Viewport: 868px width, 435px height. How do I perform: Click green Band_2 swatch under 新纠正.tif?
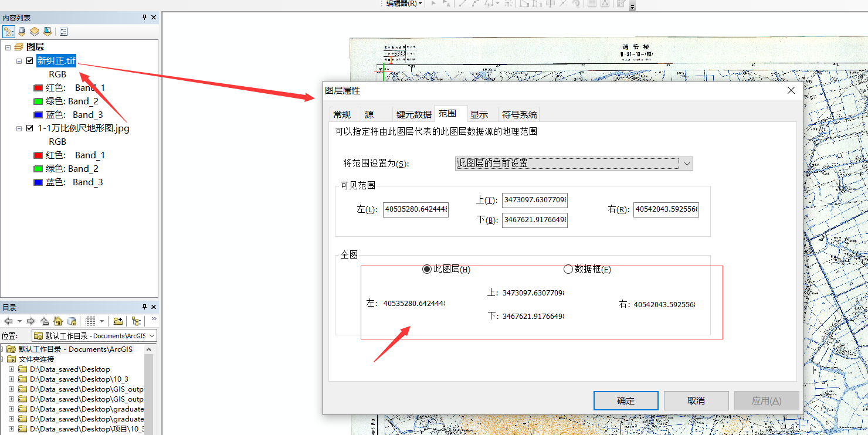tap(38, 101)
